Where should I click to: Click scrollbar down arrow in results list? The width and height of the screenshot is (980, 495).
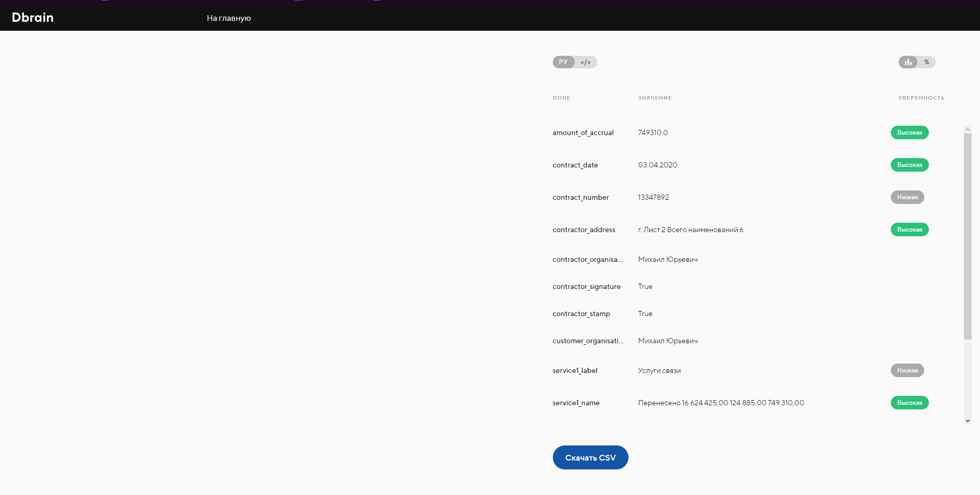[x=967, y=421]
